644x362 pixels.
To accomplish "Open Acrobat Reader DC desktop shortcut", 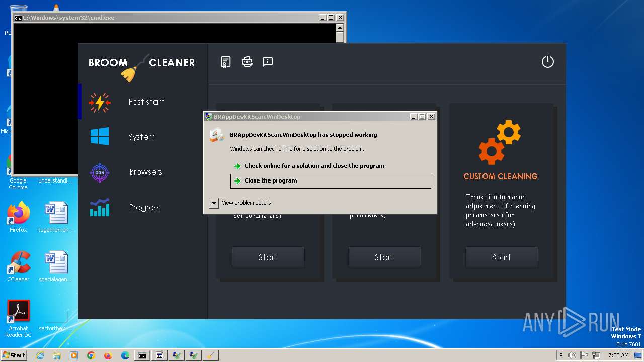I will [x=18, y=319].
